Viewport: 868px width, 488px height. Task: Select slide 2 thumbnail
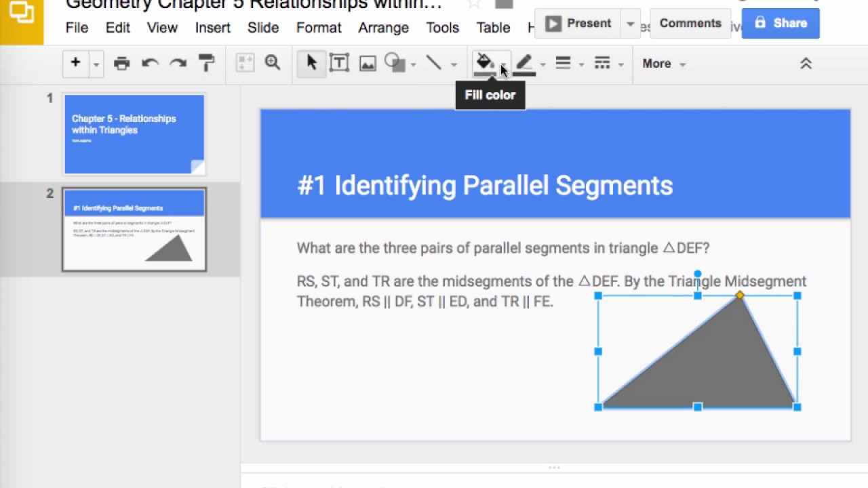[x=134, y=230]
